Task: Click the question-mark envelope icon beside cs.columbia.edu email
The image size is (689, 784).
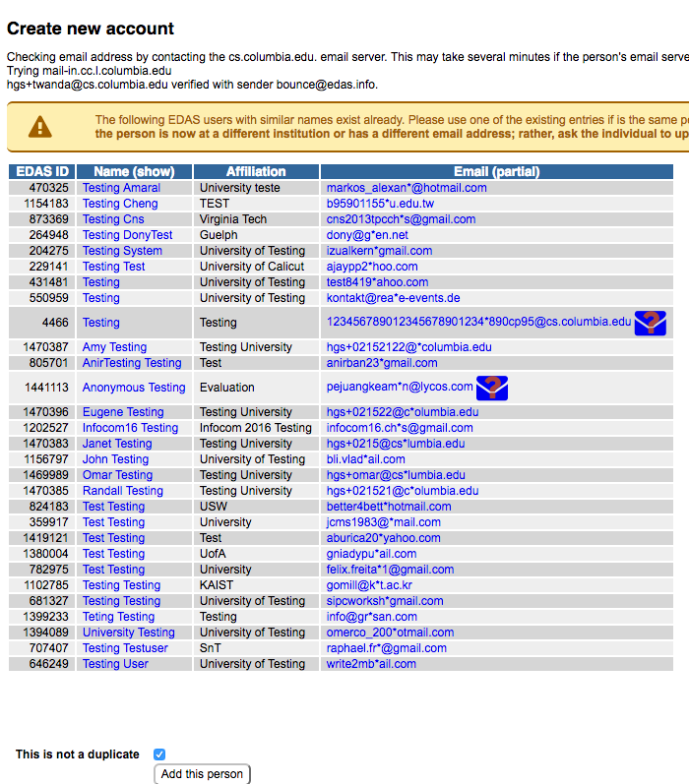Action: tap(650, 323)
